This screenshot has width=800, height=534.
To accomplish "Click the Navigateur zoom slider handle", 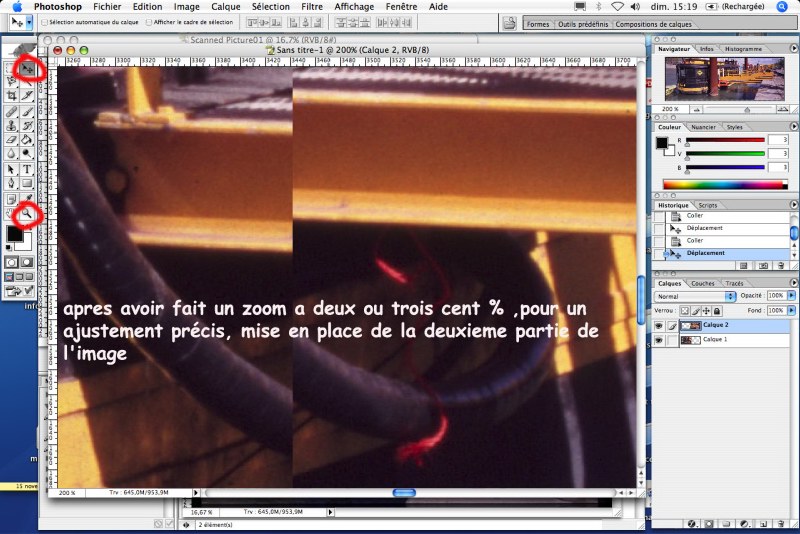I will click(747, 110).
